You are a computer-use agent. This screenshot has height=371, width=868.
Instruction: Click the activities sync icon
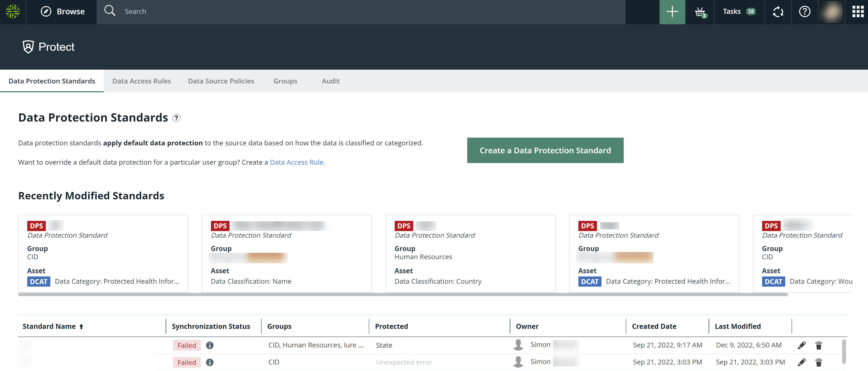click(778, 12)
